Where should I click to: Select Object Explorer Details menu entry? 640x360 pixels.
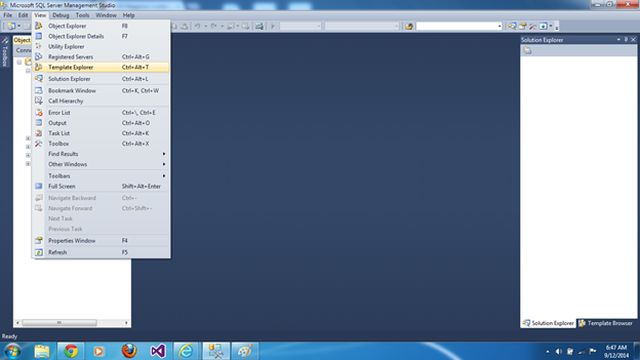[101, 36]
